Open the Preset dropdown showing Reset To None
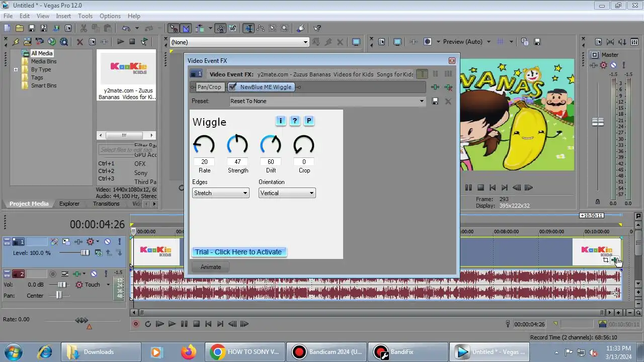 tap(327, 101)
